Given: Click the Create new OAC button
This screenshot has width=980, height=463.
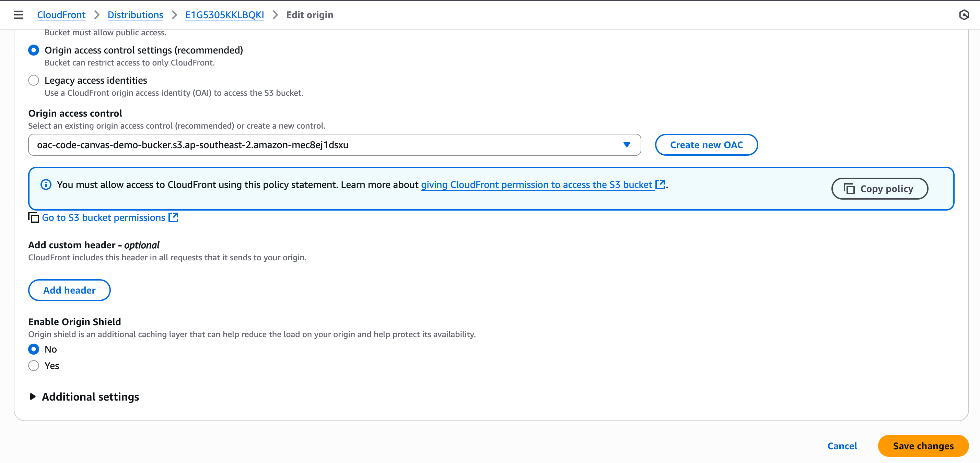Looking at the screenshot, I should coord(706,145).
